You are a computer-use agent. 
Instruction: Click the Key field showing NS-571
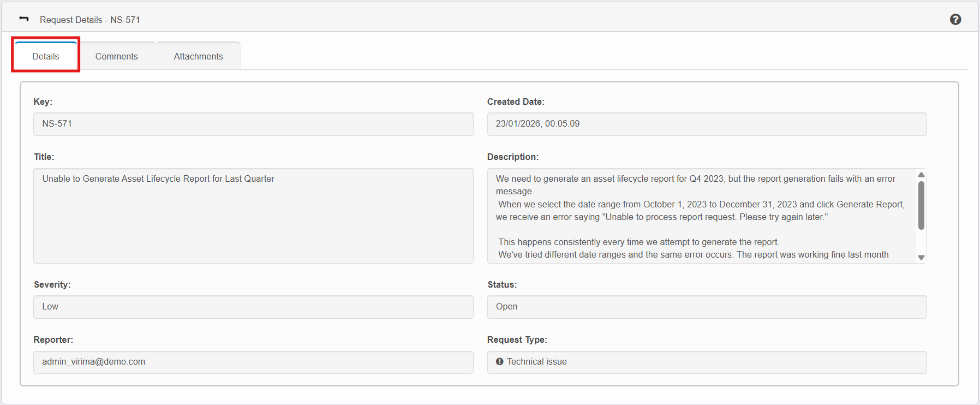click(x=253, y=124)
